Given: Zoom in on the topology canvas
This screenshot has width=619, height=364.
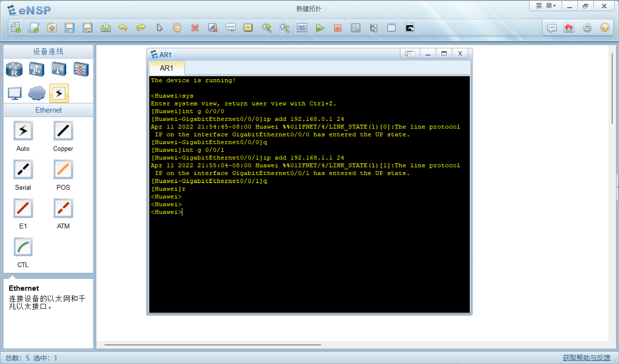Looking at the screenshot, I should (266, 28).
